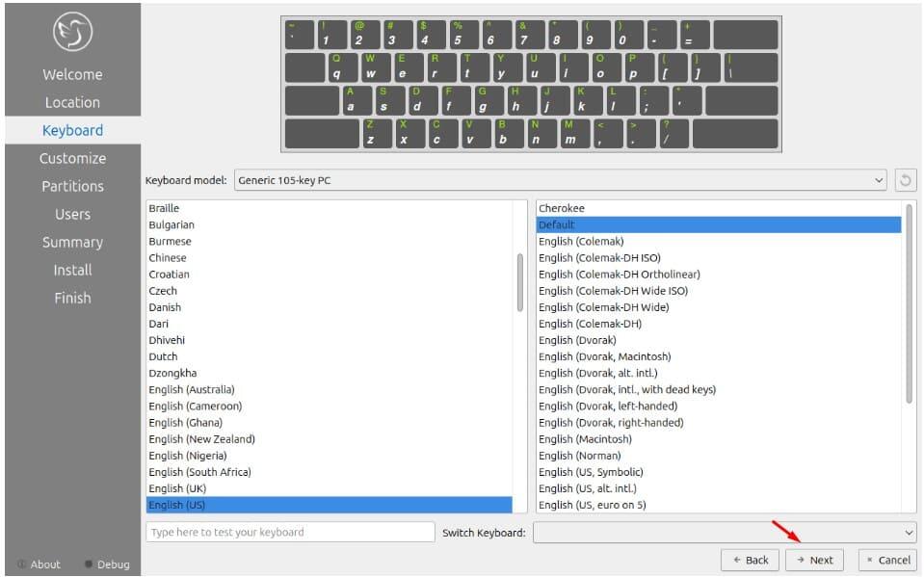Click the installer bird logo icon
The height and width of the screenshot is (577, 924).
pos(72,34)
